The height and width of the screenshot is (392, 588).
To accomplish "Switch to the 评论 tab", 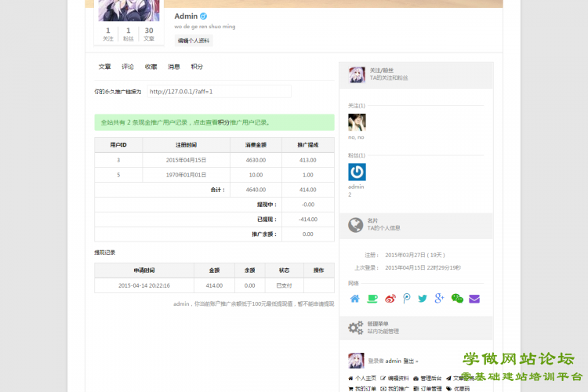I will (128, 67).
